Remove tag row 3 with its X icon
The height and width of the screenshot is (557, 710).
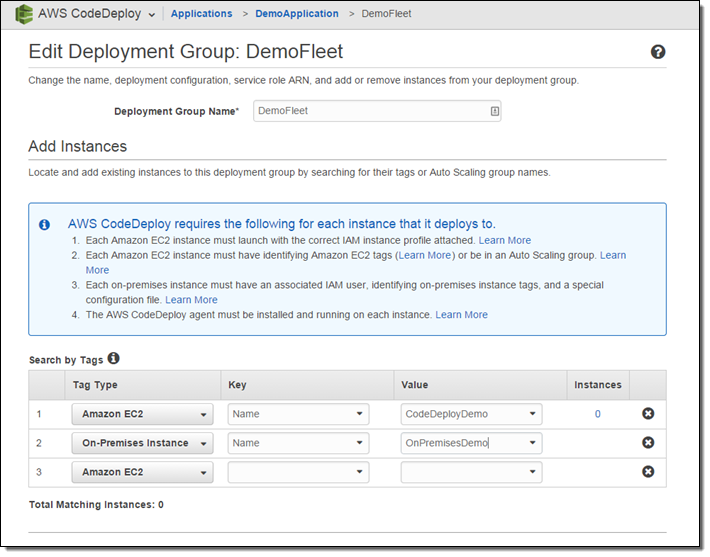[647, 472]
